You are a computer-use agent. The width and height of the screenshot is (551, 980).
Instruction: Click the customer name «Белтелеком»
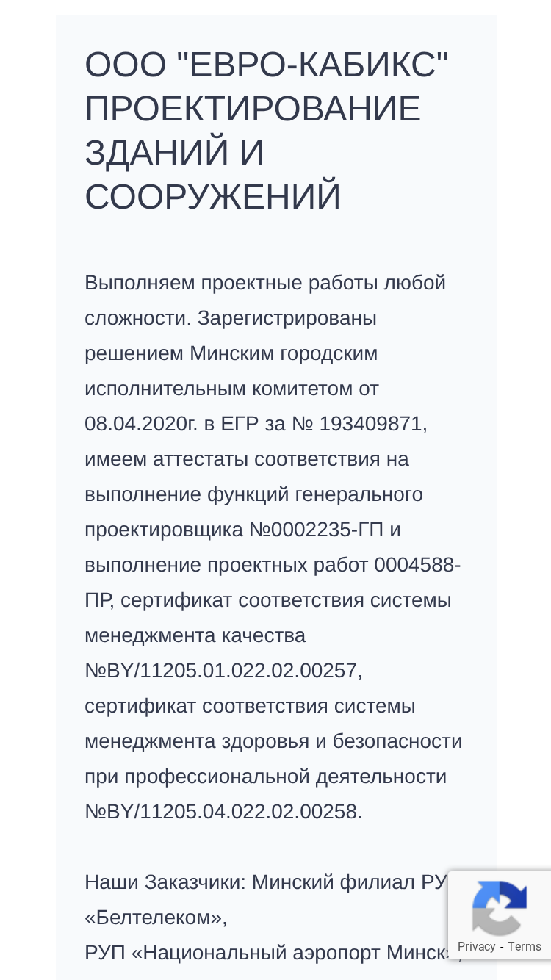pos(156,918)
